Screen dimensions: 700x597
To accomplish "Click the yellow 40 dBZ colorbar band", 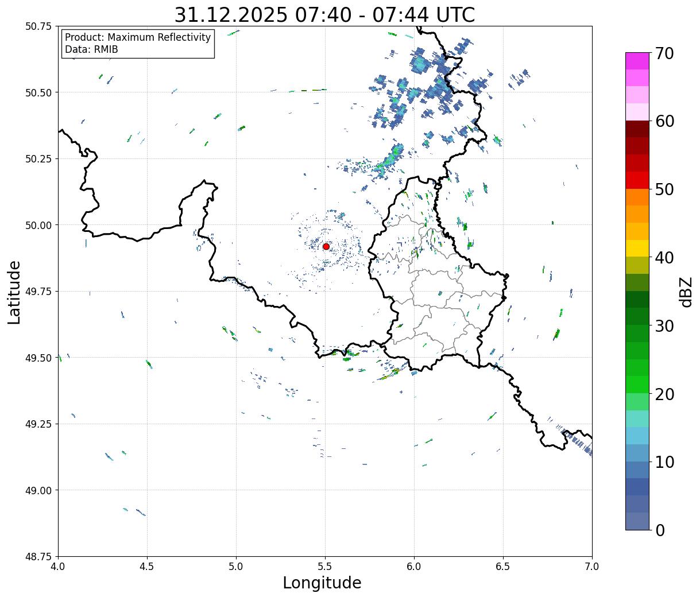I will coord(637,249).
